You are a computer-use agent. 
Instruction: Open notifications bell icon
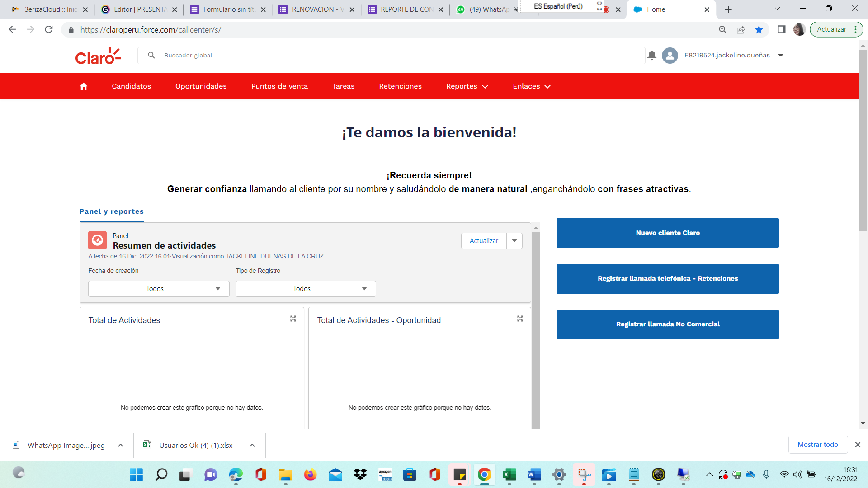pyautogui.click(x=651, y=55)
